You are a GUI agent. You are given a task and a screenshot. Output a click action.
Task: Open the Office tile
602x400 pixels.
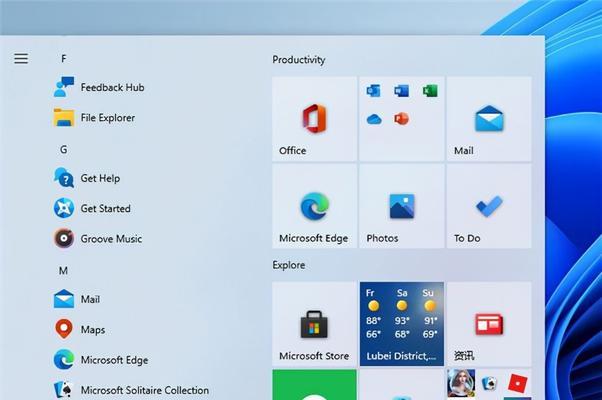pyautogui.click(x=314, y=119)
